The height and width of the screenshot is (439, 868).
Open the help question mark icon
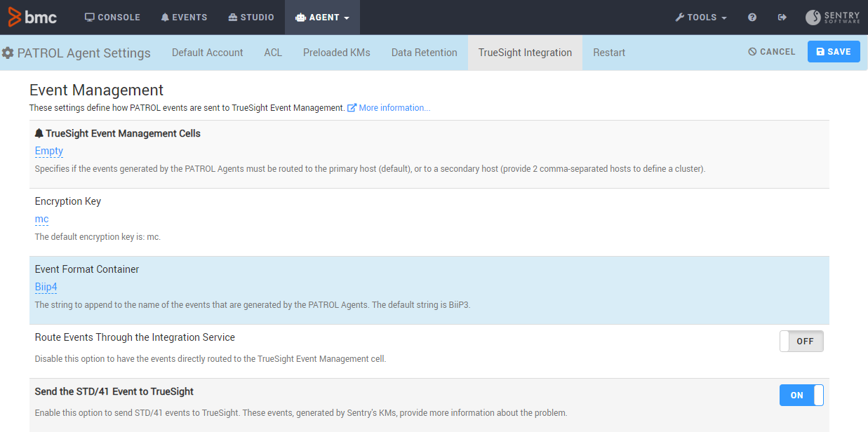(x=752, y=18)
